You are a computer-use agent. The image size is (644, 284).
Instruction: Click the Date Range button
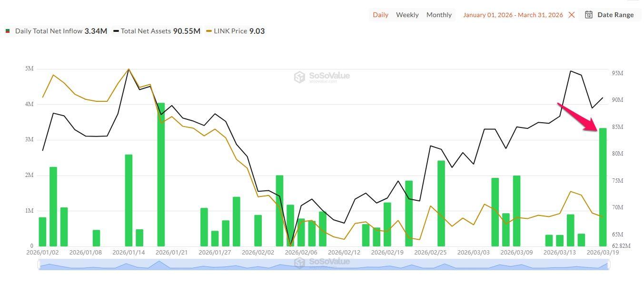pyautogui.click(x=615, y=14)
